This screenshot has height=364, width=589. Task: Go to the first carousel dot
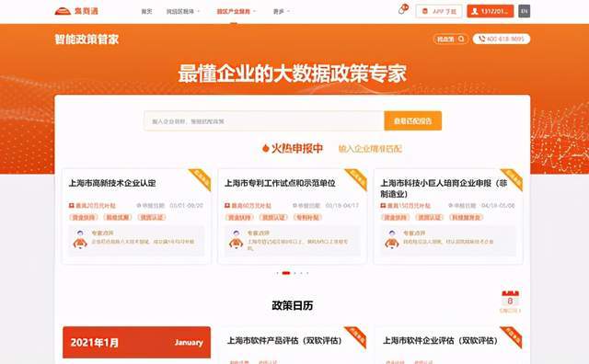point(277,273)
